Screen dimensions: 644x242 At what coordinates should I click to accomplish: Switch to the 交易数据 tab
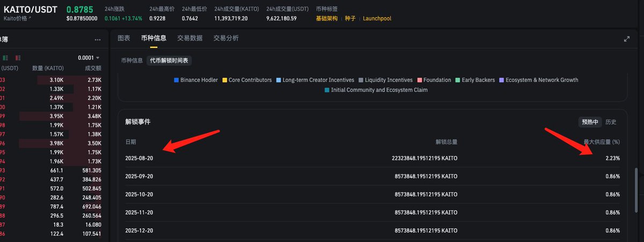click(190, 38)
